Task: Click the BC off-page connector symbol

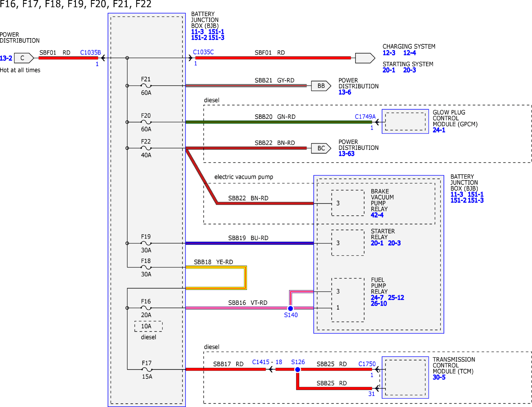Action: tap(321, 148)
